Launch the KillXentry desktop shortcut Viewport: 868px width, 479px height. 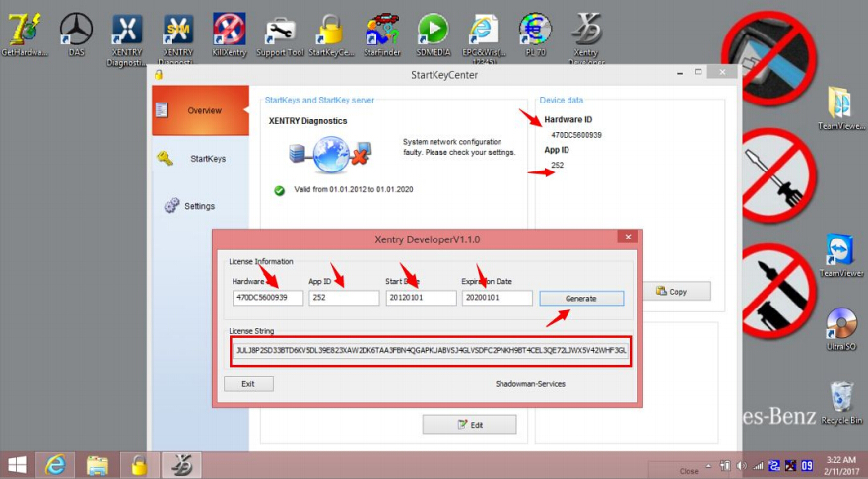[x=229, y=30]
